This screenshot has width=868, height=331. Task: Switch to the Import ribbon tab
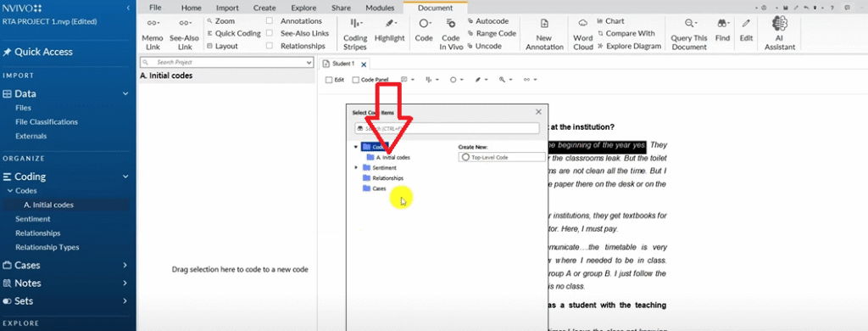[x=227, y=8]
